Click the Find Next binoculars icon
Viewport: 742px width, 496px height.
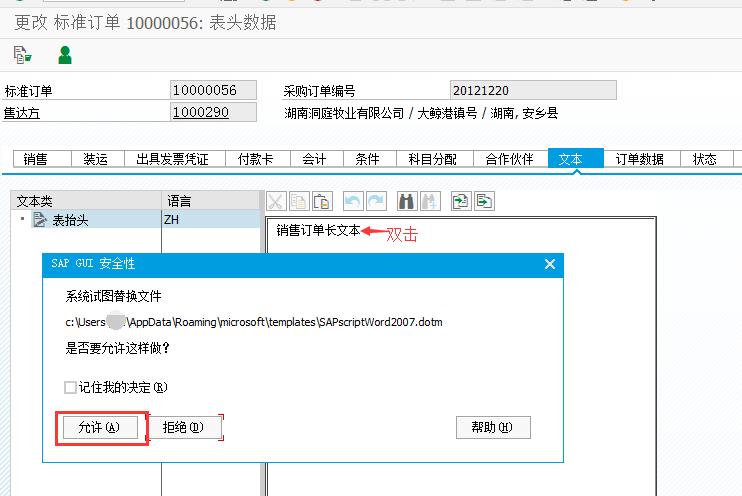pyautogui.click(x=430, y=201)
